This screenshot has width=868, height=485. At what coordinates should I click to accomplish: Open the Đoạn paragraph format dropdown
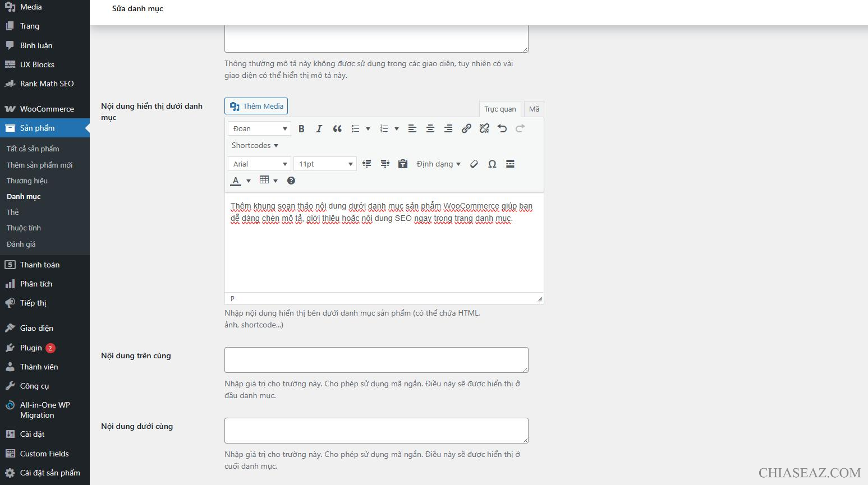click(x=259, y=129)
